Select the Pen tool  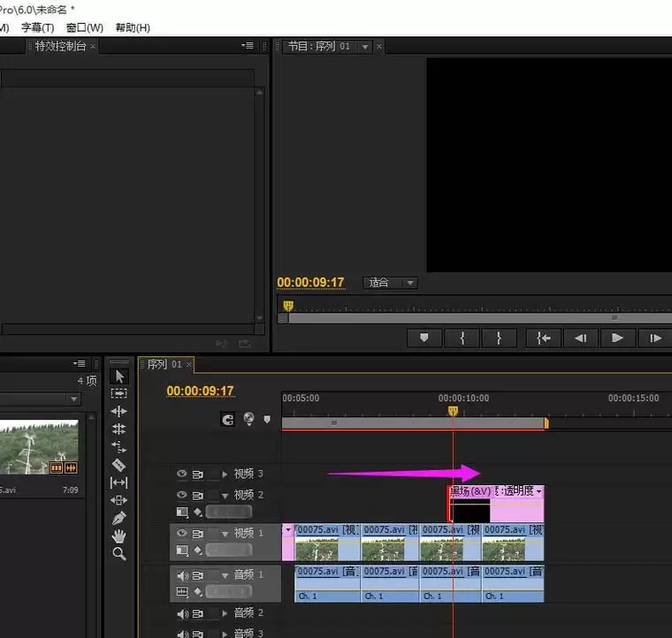119,518
